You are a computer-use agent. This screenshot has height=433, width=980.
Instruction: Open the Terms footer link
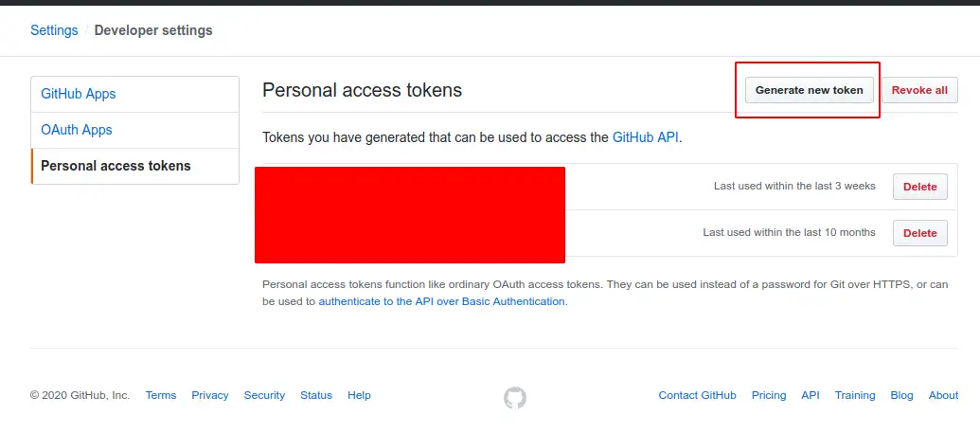[161, 395]
